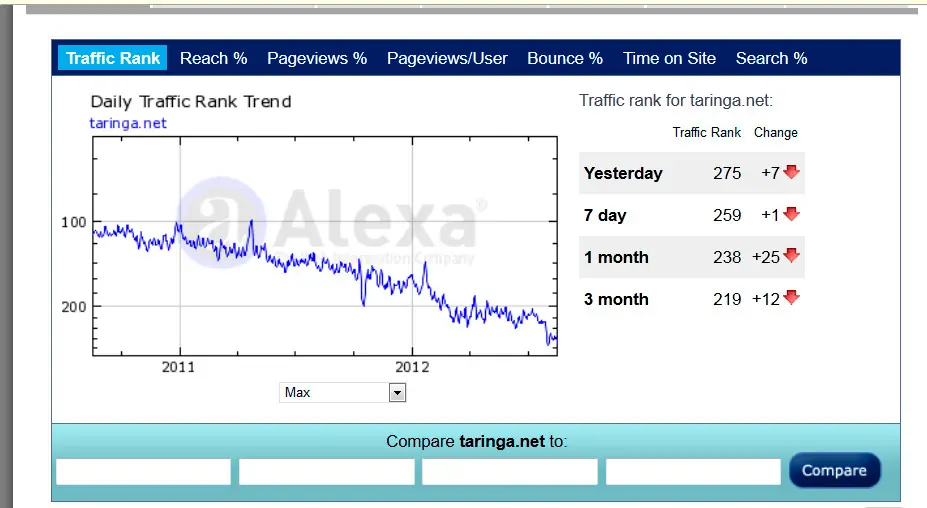Show the Pageviews/User tab
This screenshot has width=927, height=508.
click(447, 58)
